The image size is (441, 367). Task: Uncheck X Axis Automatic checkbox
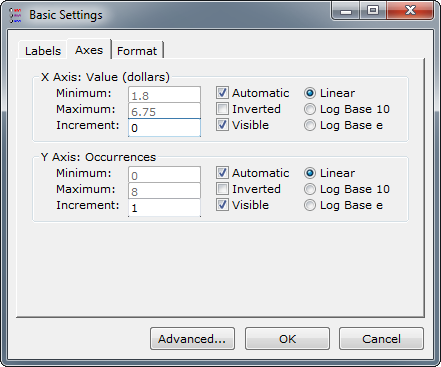(222, 93)
